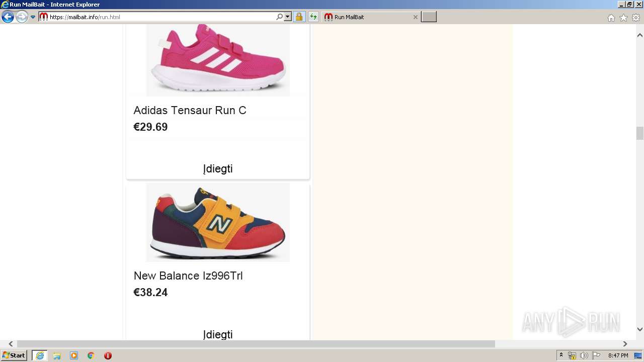This screenshot has height=362, width=644.
Task: Open the Windows Start menu
Action: (x=14, y=355)
